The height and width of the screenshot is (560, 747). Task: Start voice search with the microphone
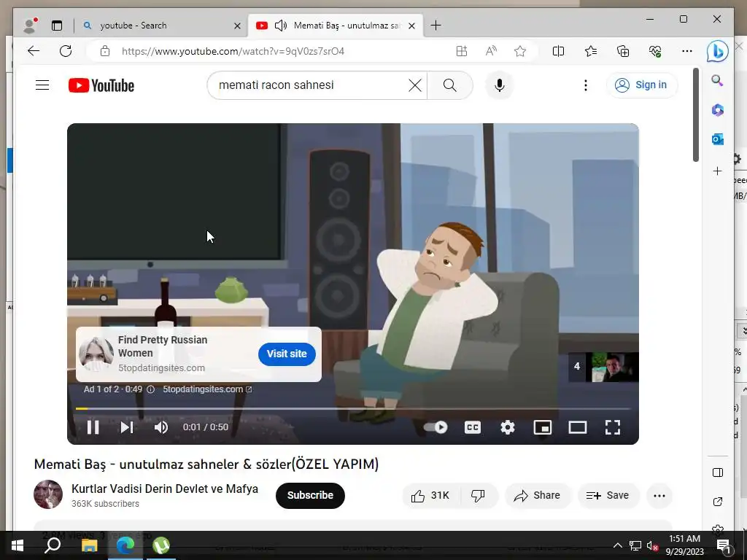pos(499,85)
